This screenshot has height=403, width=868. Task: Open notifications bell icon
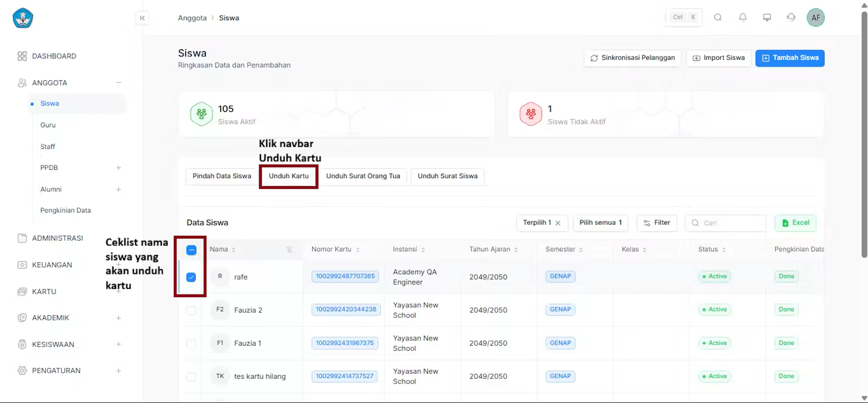[743, 17]
